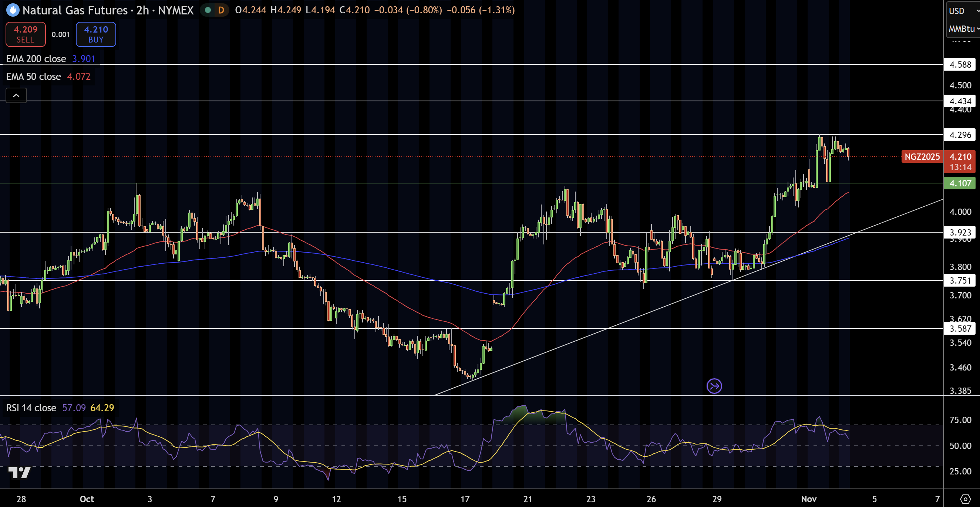Click the green market status dot
The width and height of the screenshot is (980, 507).
(208, 10)
